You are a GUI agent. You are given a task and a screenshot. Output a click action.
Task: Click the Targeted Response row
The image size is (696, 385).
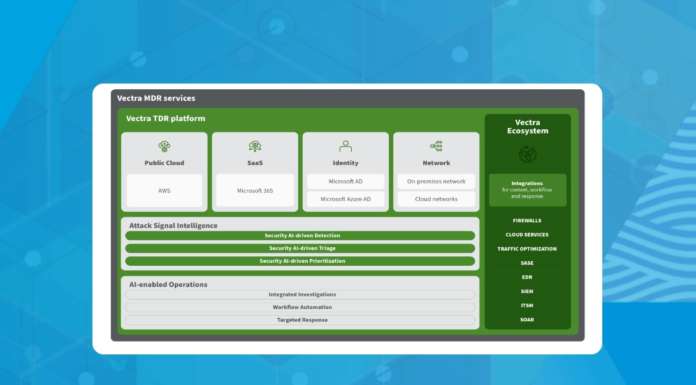300,320
